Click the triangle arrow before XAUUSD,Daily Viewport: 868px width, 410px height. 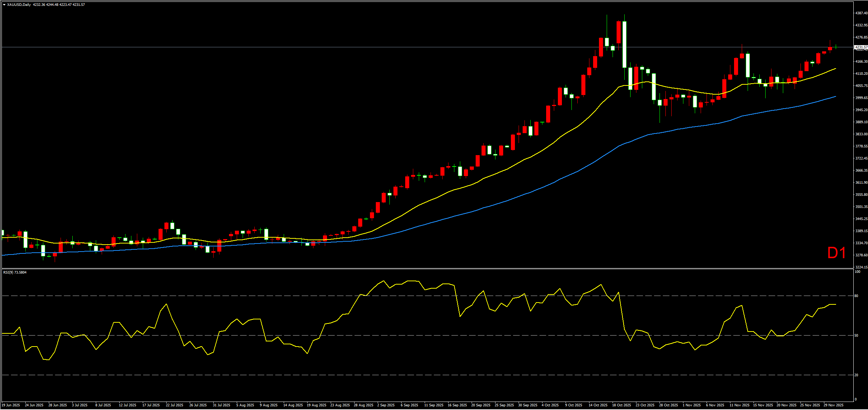point(4,5)
